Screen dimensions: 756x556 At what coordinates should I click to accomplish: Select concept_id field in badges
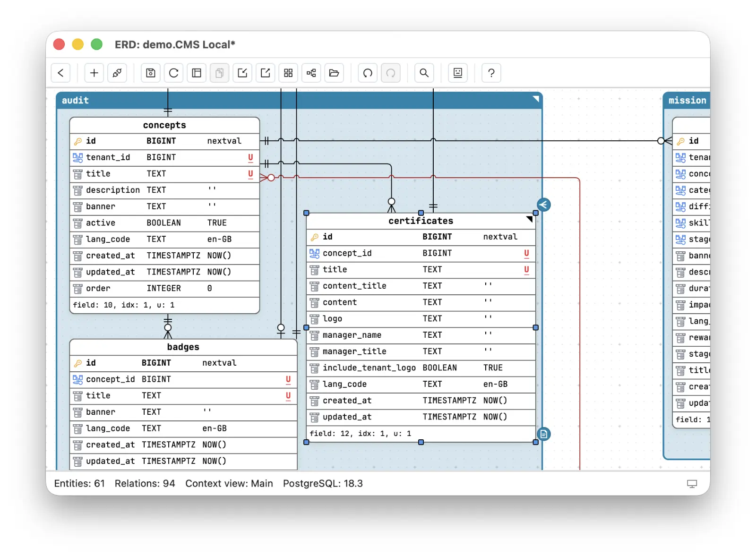pos(183,379)
